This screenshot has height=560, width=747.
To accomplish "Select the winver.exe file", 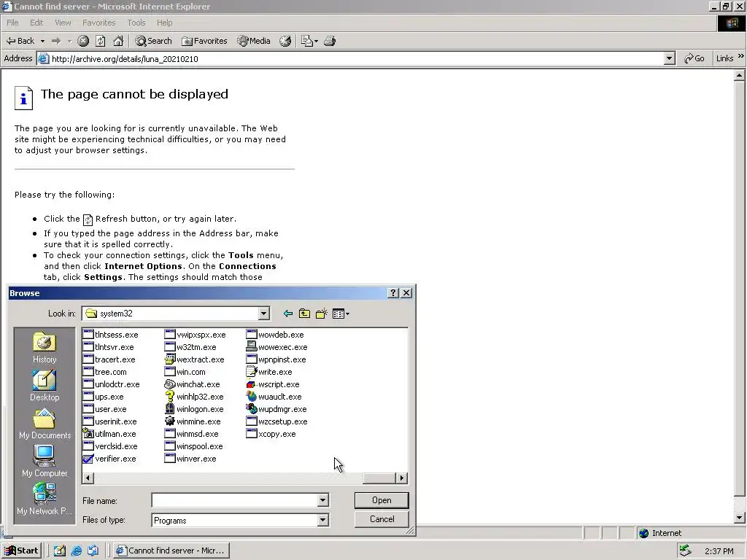I will coord(190,459).
